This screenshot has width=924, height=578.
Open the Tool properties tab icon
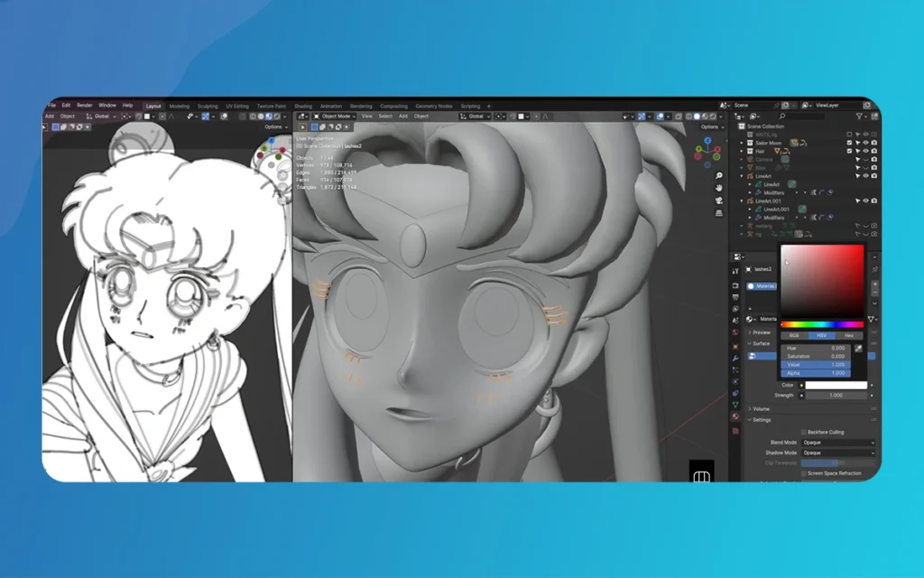pos(735,271)
